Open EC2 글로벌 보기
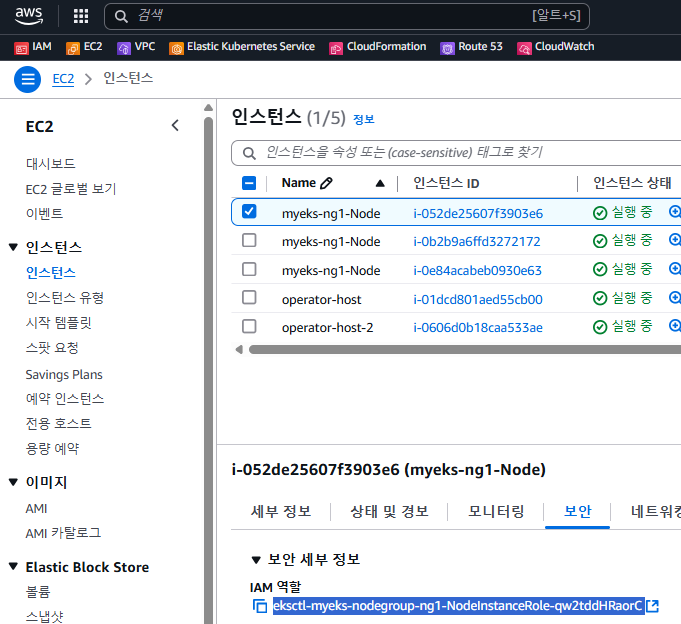 click(x=71, y=189)
